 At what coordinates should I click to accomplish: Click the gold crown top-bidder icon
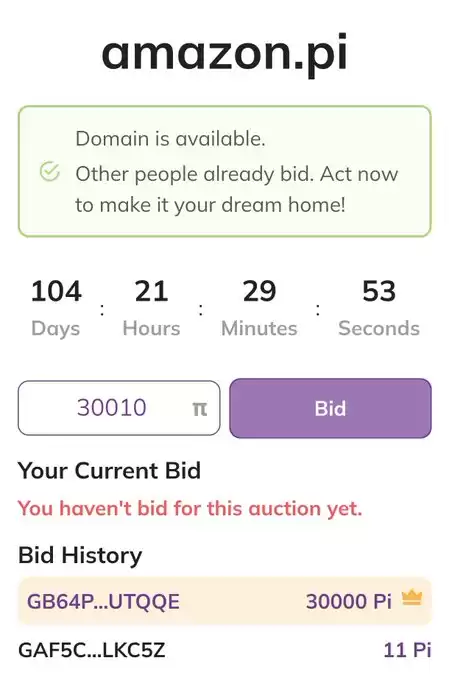pos(412,598)
